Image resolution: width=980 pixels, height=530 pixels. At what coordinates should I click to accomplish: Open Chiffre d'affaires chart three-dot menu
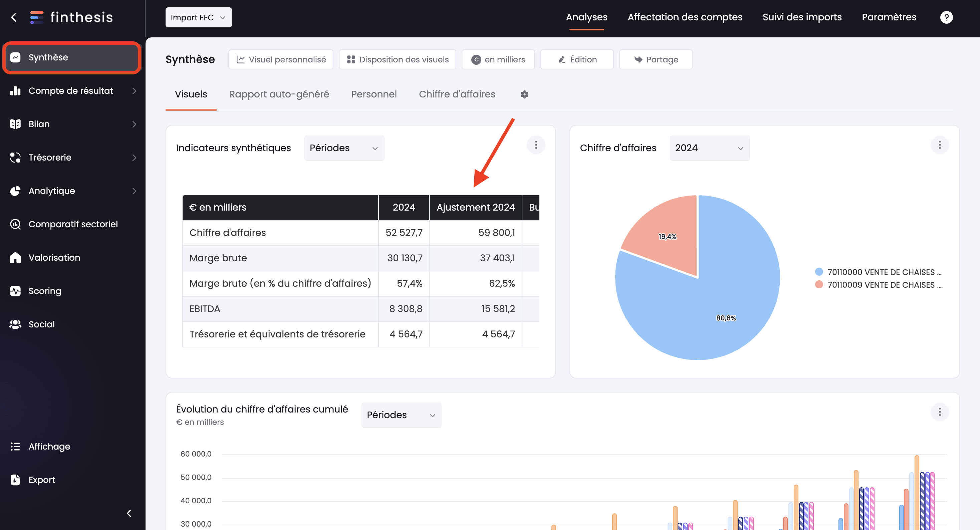939,145
